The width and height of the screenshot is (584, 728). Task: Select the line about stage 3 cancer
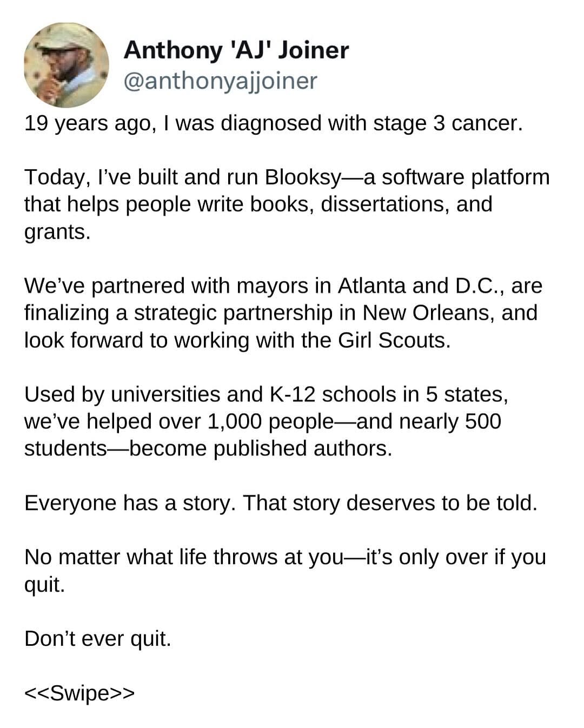coord(274,124)
